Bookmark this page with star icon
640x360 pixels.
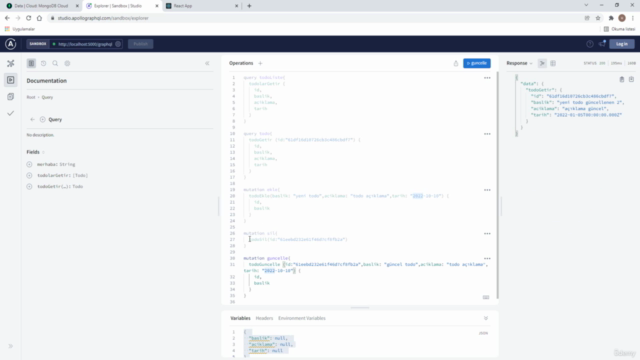point(598,18)
